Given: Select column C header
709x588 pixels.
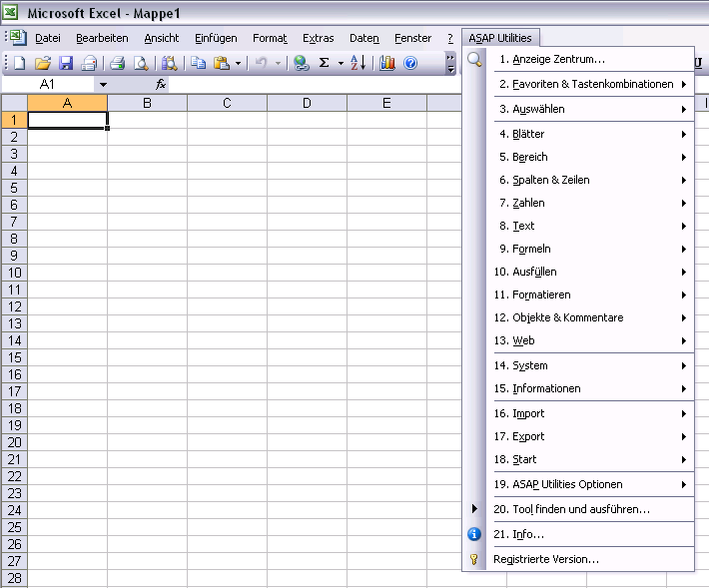Looking at the screenshot, I should (x=227, y=104).
